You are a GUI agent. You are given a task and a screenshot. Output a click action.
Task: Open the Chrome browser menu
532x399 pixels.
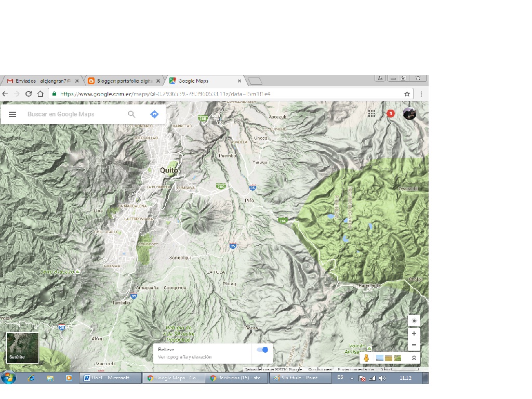tap(421, 94)
